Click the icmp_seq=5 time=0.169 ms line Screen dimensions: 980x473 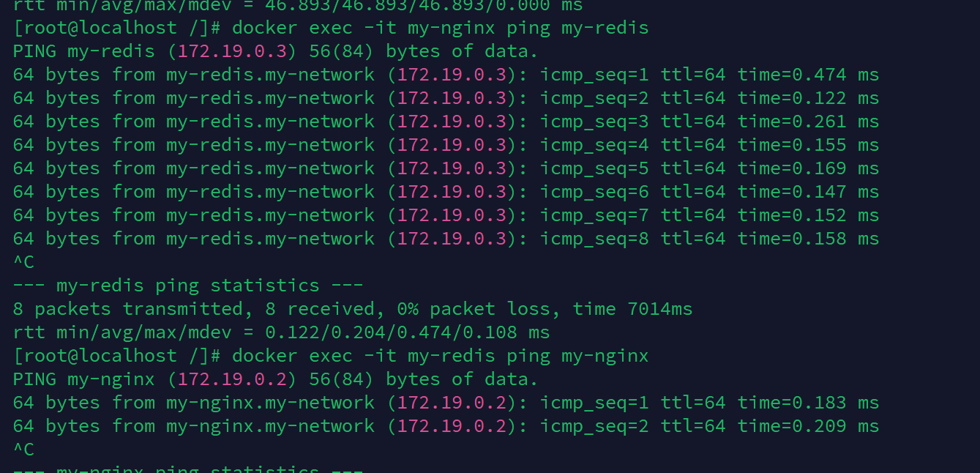(x=446, y=169)
